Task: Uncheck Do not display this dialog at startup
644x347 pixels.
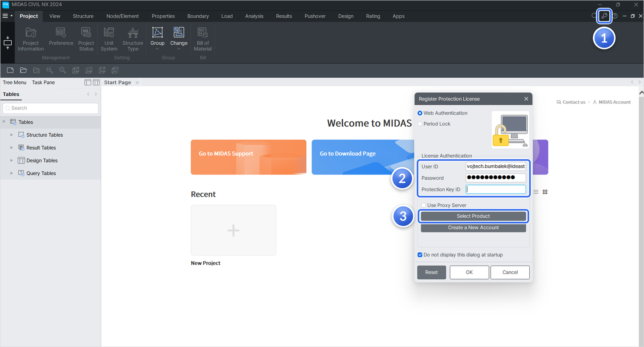Action: point(420,255)
